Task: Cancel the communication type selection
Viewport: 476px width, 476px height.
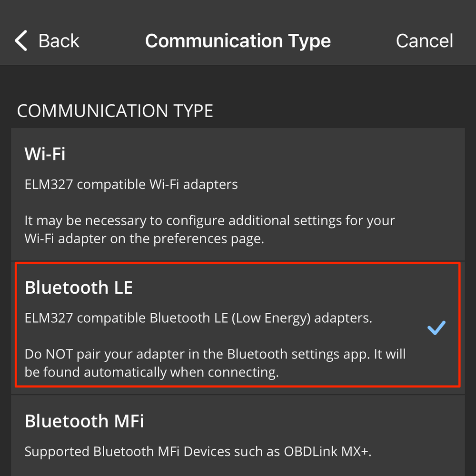Action: pyautogui.click(x=424, y=41)
